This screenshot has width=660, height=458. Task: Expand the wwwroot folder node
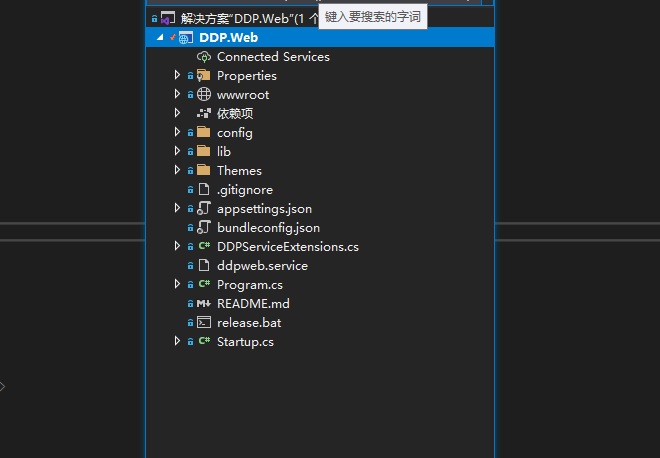point(178,95)
